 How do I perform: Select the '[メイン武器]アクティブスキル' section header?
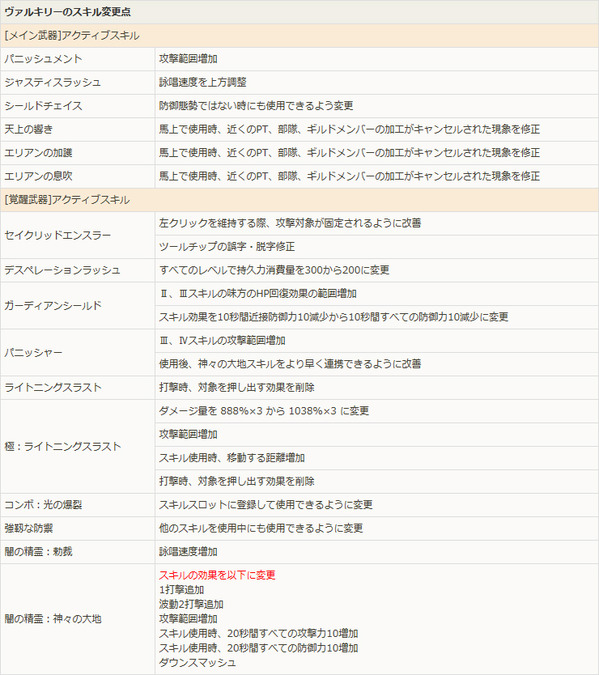[71, 35]
